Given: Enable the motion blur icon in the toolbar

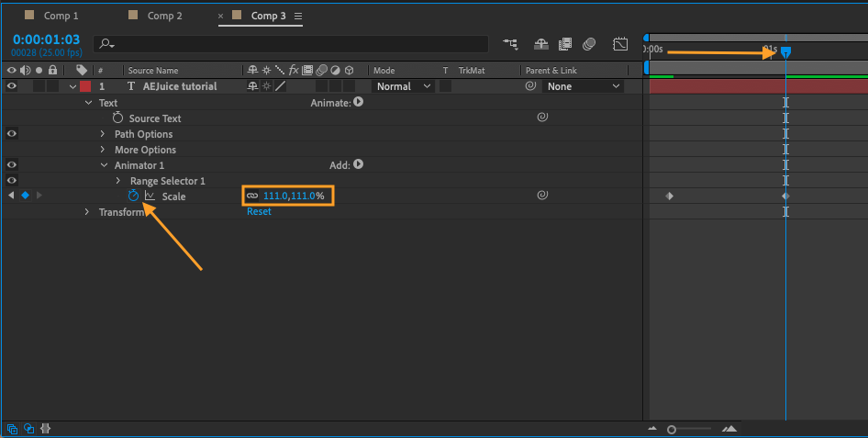Looking at the screenshot, I should pos(589,44).
